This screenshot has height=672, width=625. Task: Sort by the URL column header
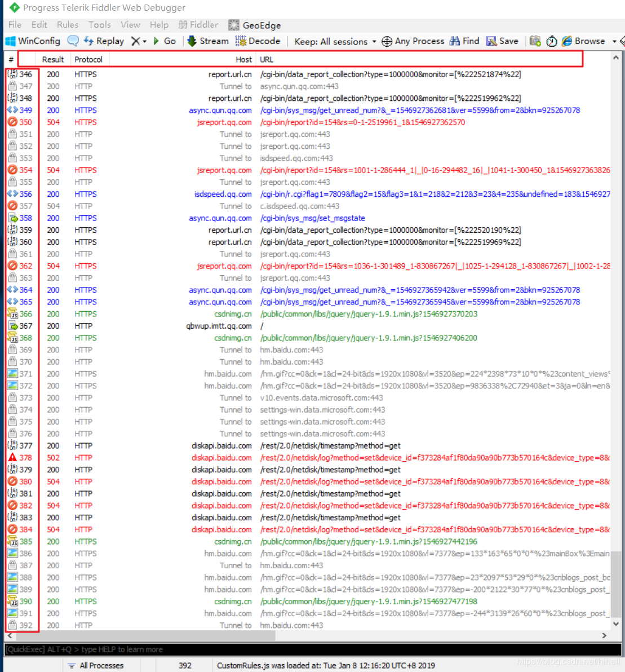[x=267, y=60]
